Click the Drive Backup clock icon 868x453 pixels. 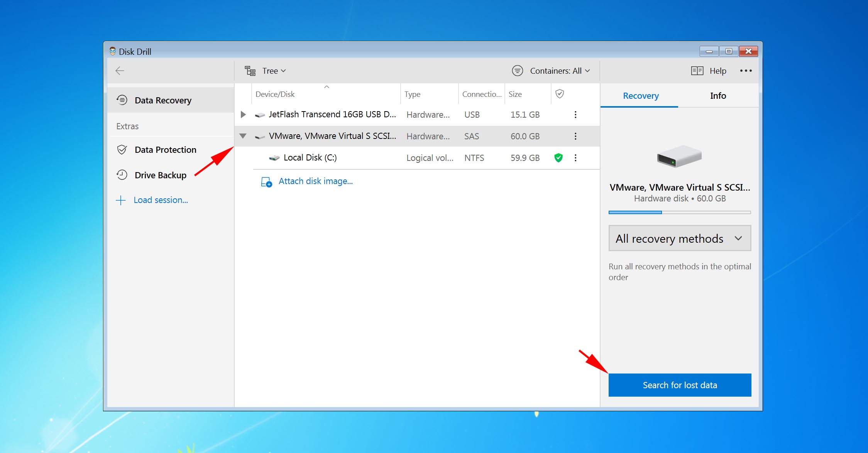point(121,175)
